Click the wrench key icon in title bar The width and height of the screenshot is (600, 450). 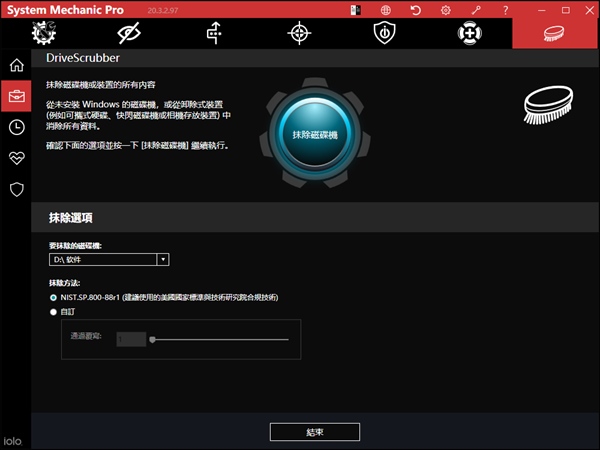[x=476, y=10]
